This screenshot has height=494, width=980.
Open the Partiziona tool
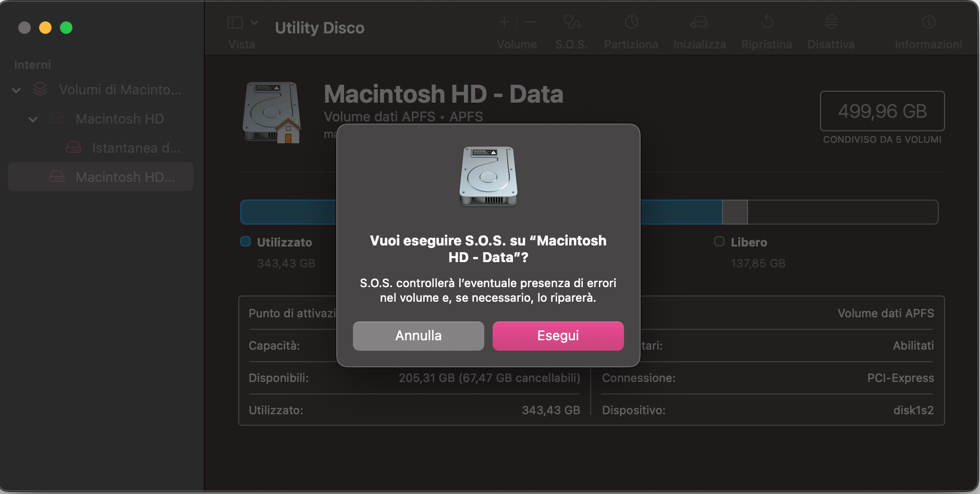(x=631, y=29)
